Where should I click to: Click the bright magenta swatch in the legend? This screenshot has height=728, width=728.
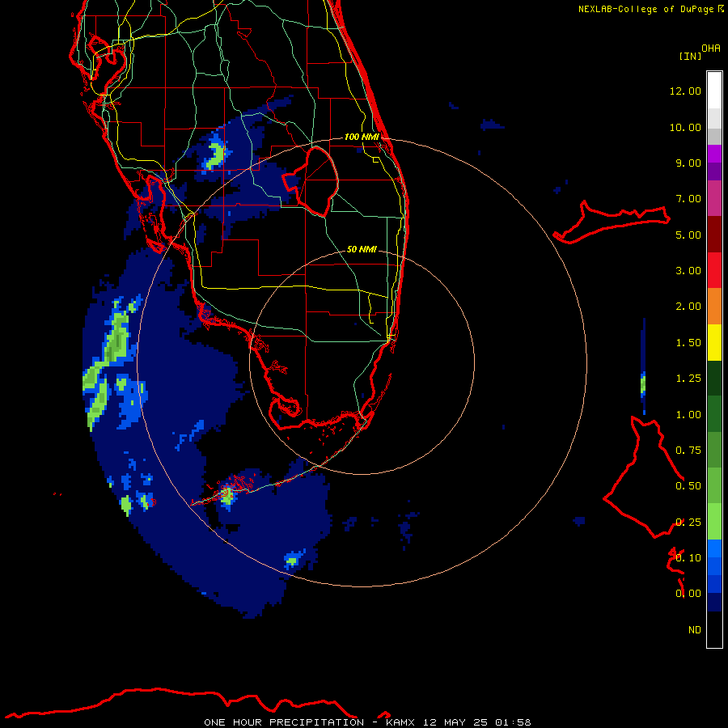click(714, 154)
